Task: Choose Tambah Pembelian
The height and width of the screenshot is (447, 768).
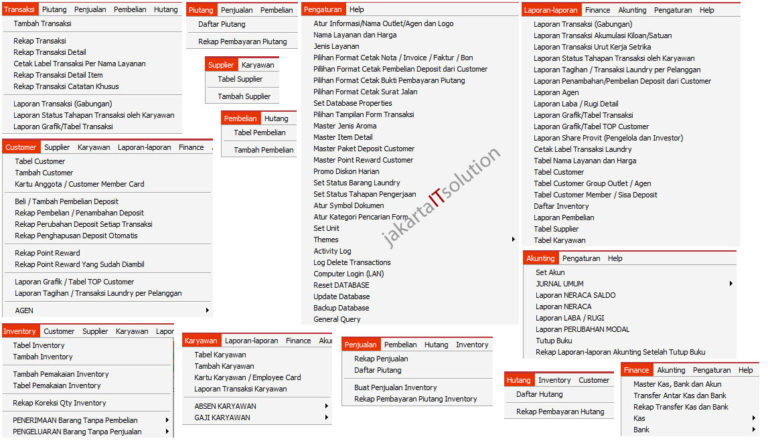Action: (x=264, y=150)
